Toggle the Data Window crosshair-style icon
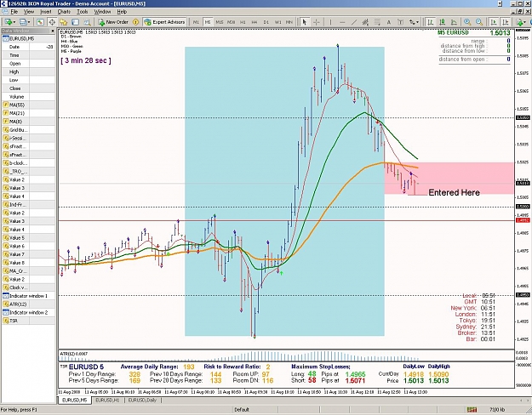 click(52, 22)
